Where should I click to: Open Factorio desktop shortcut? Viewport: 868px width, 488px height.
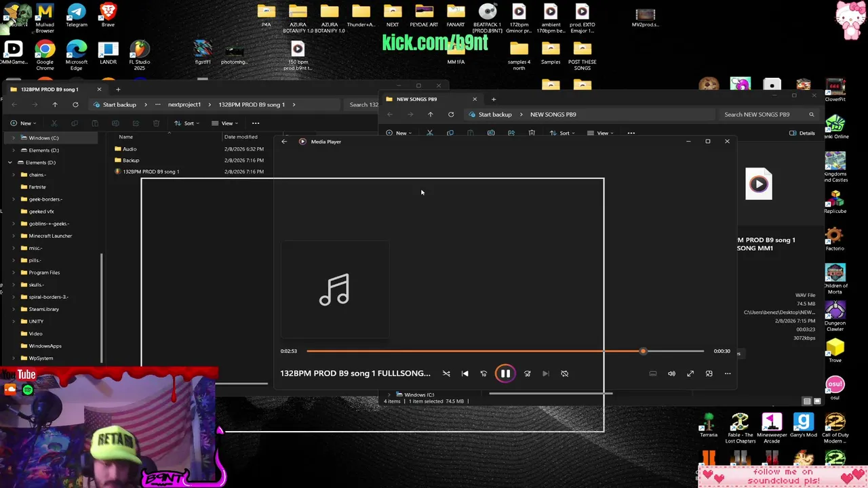835,239
